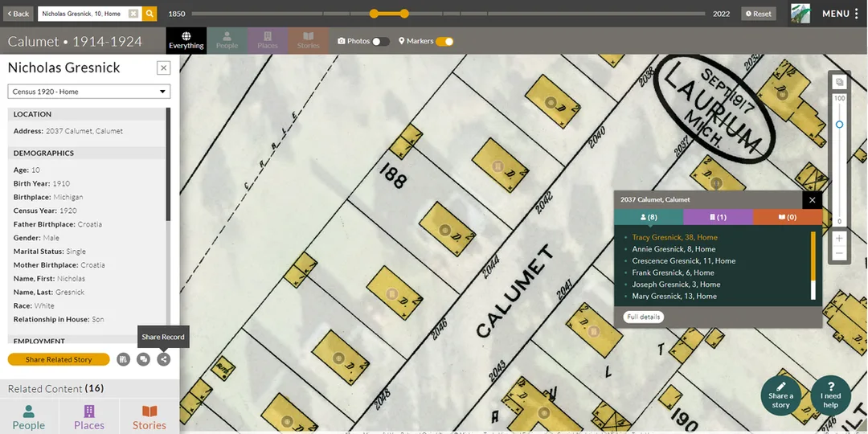Click the Address: 2037 Calumet, Calumet text
868x434 pixels.
68,131
